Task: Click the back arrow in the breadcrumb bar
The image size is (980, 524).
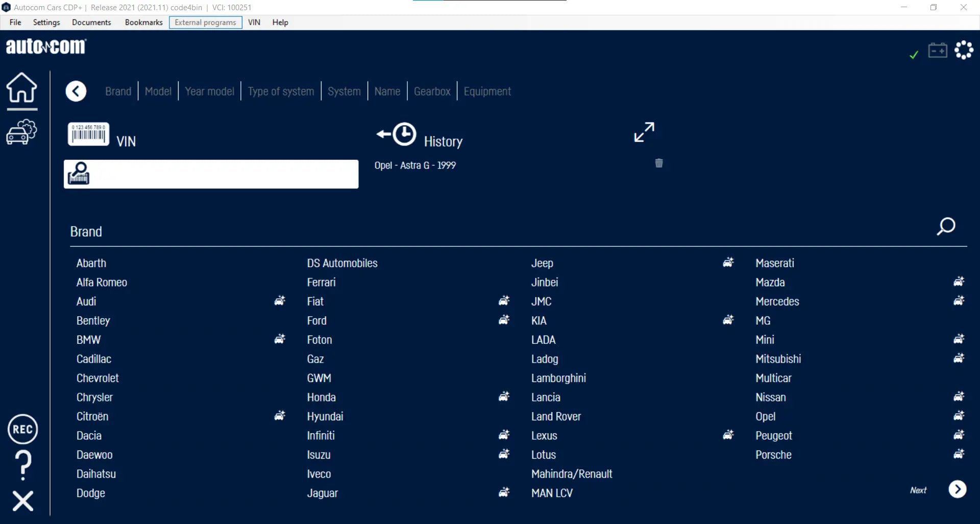Action: (76, 91)
